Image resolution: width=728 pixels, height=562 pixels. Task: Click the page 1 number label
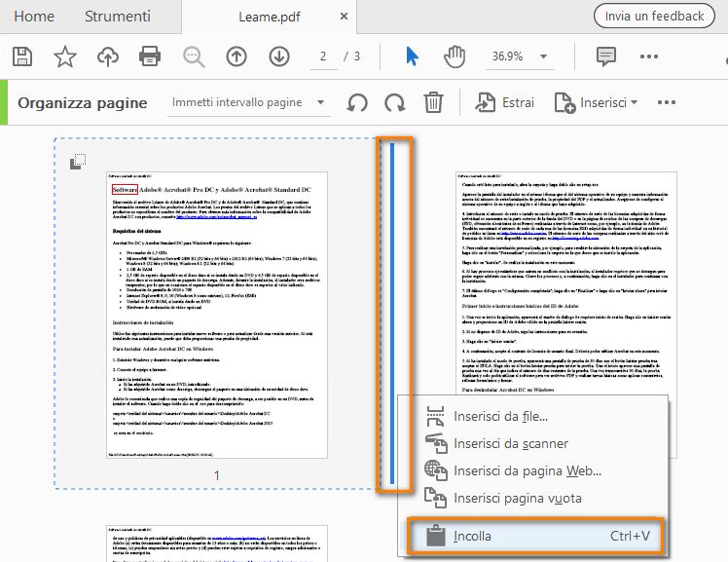217,475
